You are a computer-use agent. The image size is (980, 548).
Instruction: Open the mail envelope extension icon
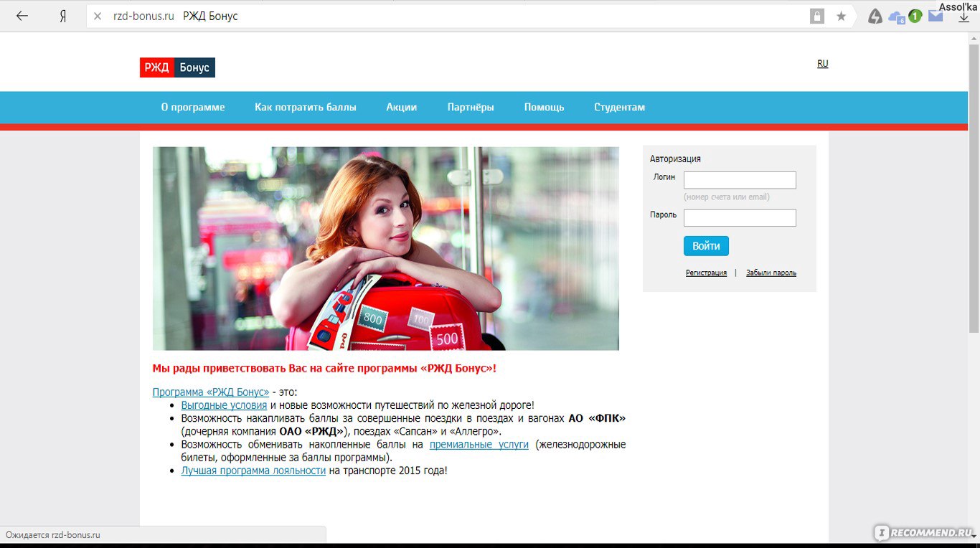click(x=936, y=16)
